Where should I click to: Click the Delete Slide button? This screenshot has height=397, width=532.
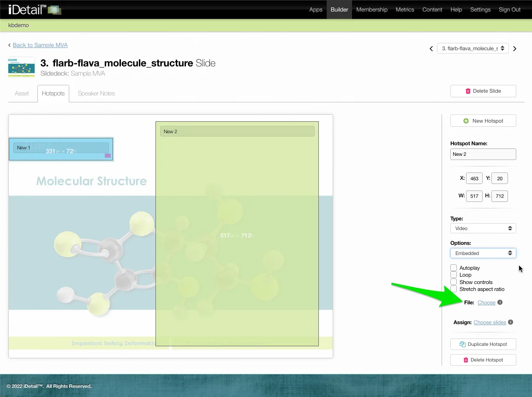coord(483,91)
